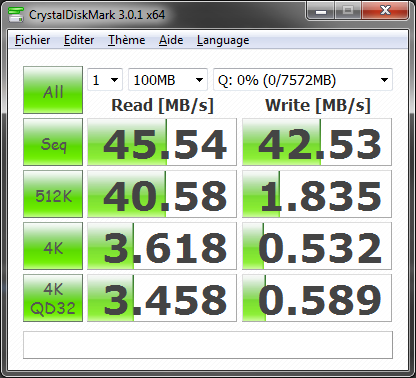Click the 4K QD32 write result 0.589
416x378 pixels.
click(x=317, y=298)
